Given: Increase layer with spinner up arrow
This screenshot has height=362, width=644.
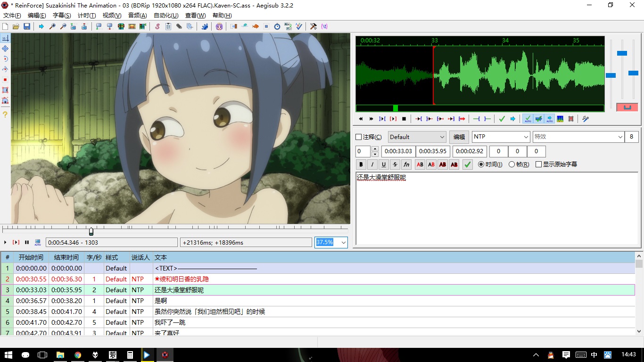Looking at the screenshot, I should [375, 149].
